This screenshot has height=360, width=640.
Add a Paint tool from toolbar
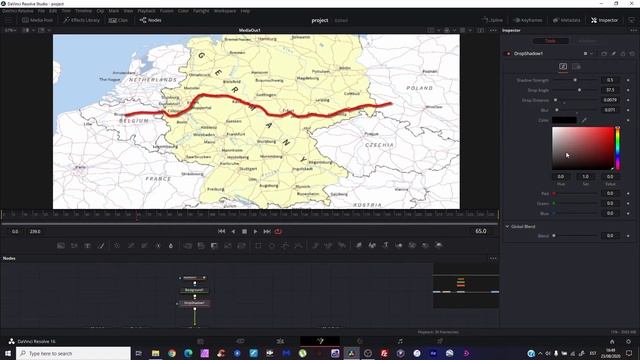tap(101, 246)
